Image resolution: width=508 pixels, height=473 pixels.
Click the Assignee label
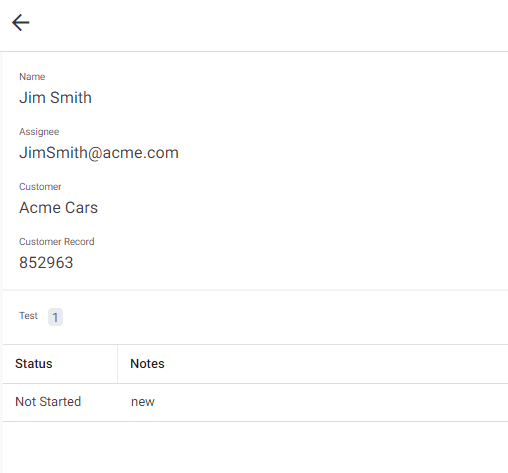pos(39,132)
